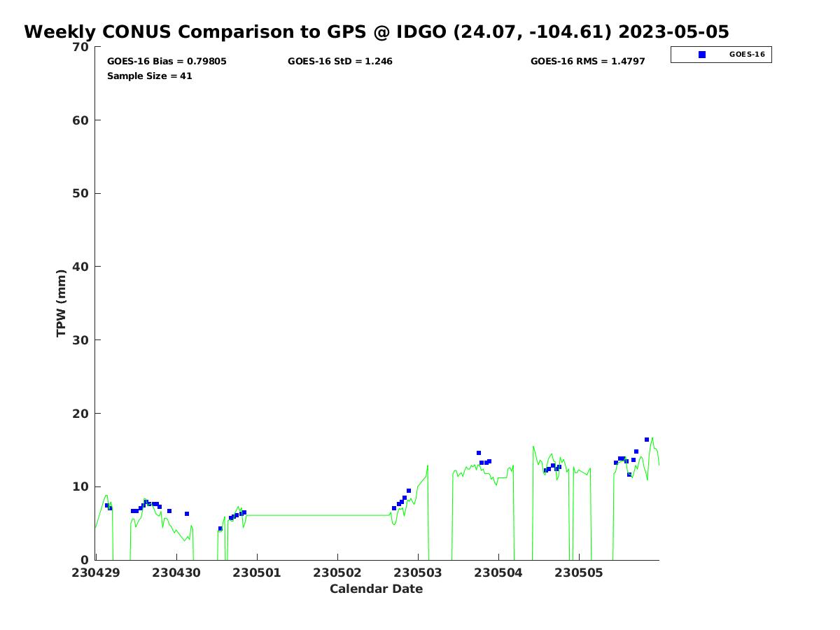The width and height of the screenshot is (840, 630).
Task: Click the GOES-16 StD value text
Action: 339,62
